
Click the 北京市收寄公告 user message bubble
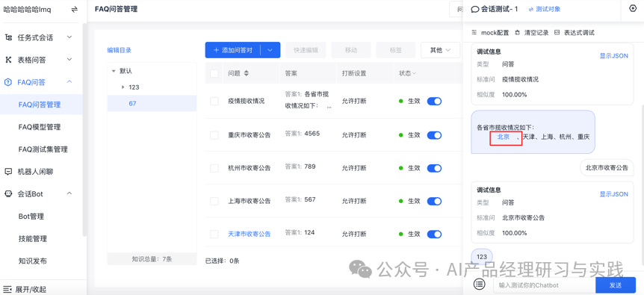click(607, 168)
